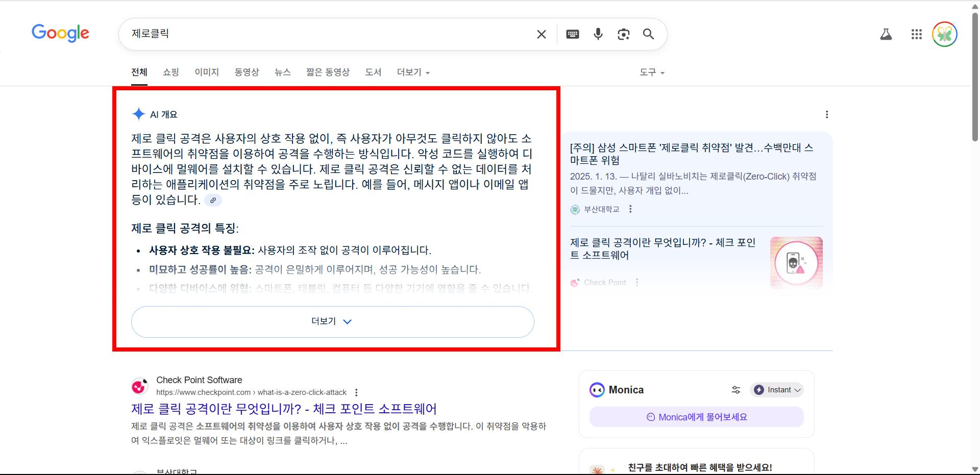The height and width of the screenshot is (475, 980).
Task: Click Check Point favicon in source card
Action: [x=575, y=282]
